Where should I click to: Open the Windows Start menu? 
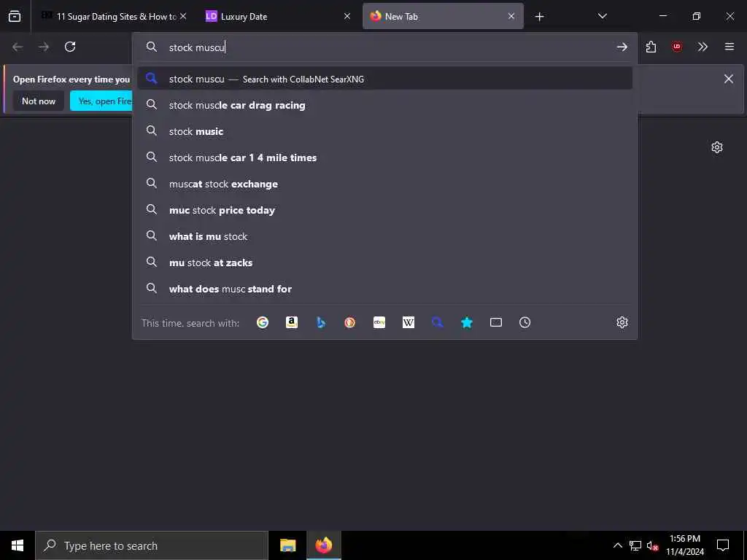[x=18, y=545]
